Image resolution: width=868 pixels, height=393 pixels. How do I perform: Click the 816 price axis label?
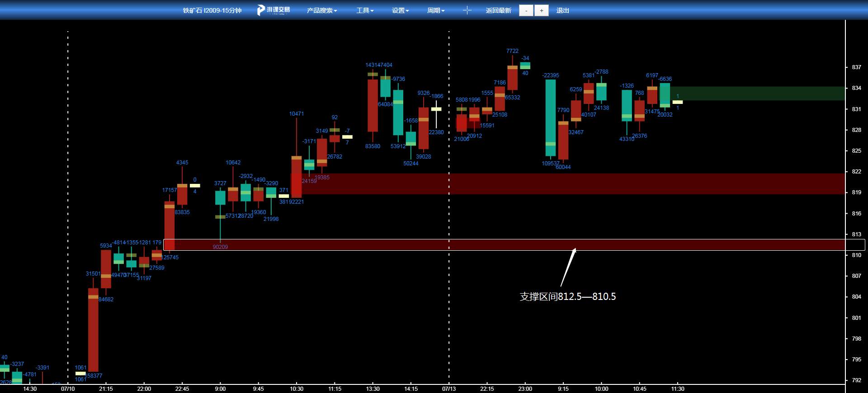(856, 214)
